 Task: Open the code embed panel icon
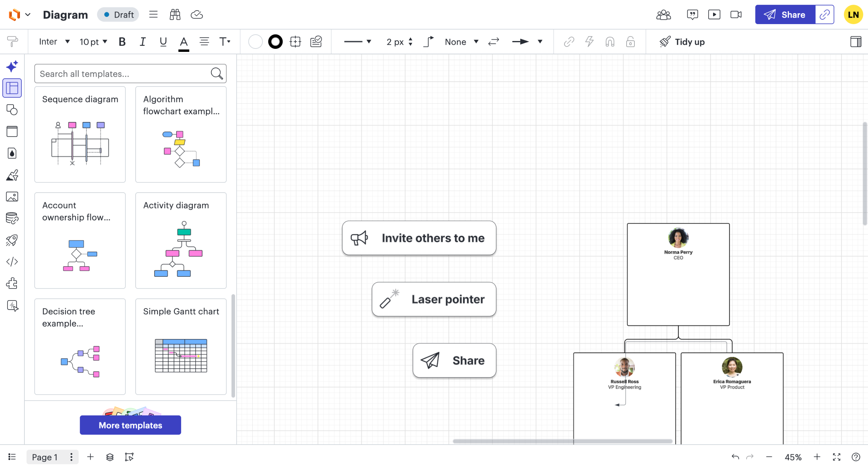point(12,262)
